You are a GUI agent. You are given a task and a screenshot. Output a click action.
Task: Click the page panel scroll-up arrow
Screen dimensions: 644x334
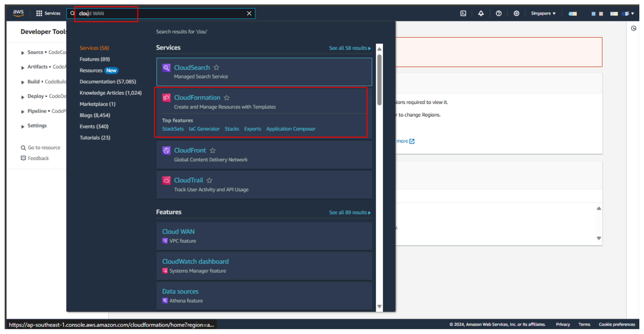(x=598, y=208)
